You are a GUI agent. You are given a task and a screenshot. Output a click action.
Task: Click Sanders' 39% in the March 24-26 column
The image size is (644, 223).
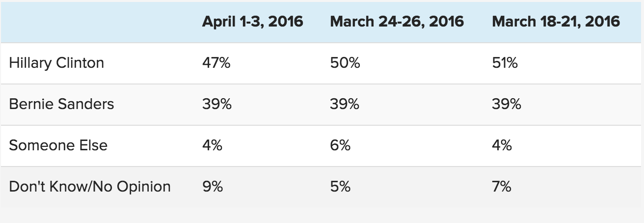pos(345,105)
